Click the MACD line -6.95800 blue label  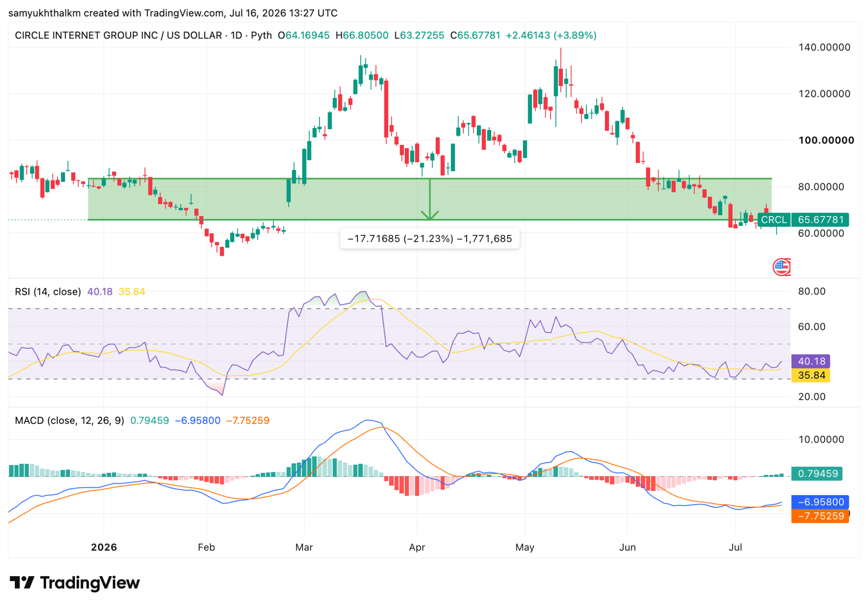[x=820, y=502]
